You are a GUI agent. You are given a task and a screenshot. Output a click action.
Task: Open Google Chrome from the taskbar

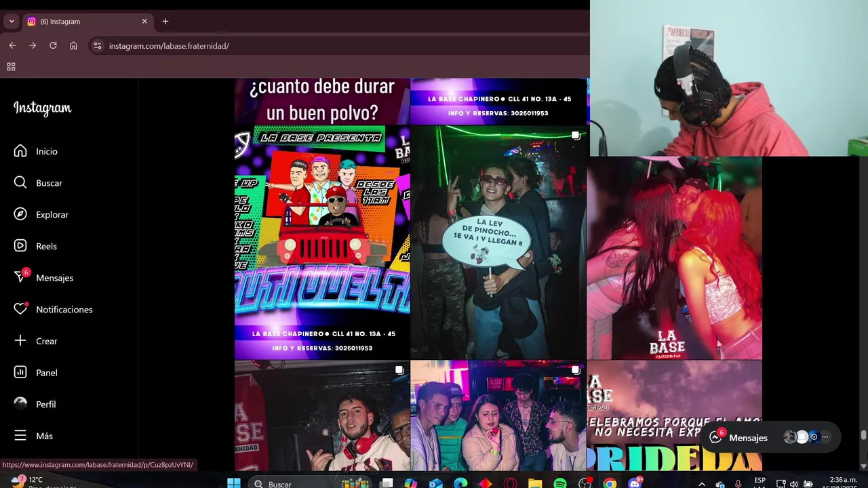pyautogui.click(x=610, y=483)
